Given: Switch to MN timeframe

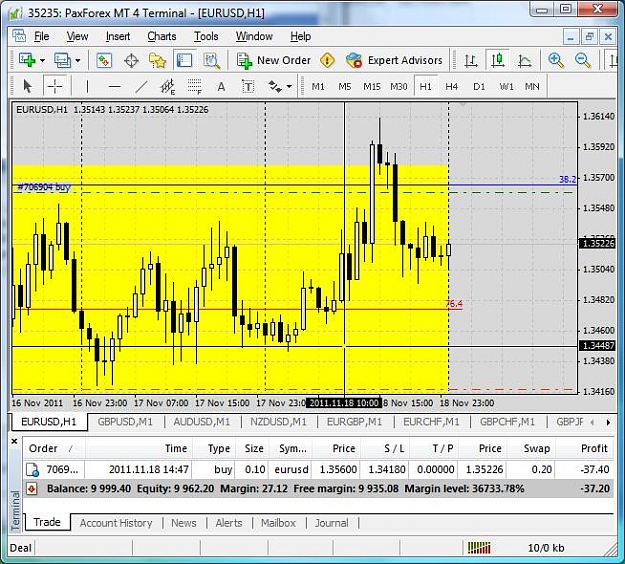Looking at the screenshot, I should (x=532, y=86).
